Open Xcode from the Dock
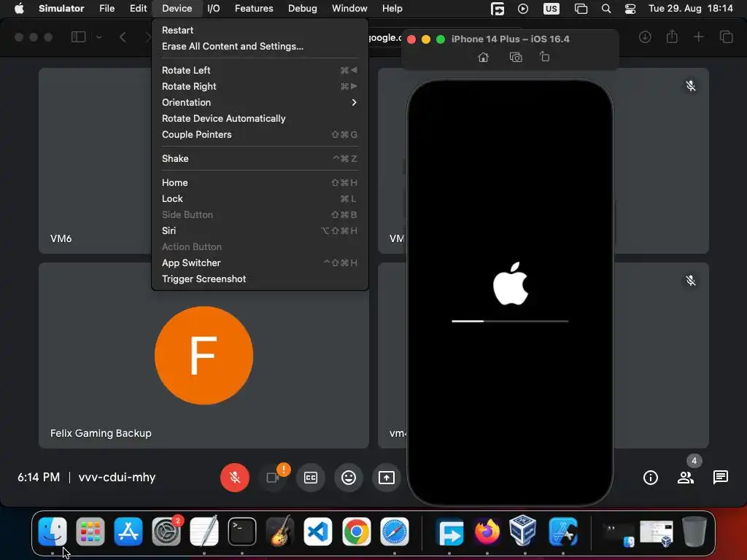 (x=562, y=532)
